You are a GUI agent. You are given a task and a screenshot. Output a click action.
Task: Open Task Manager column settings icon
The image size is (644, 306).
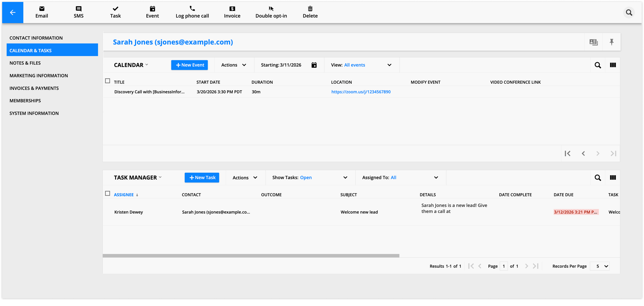pyautogui.click(x=613, y=177)
